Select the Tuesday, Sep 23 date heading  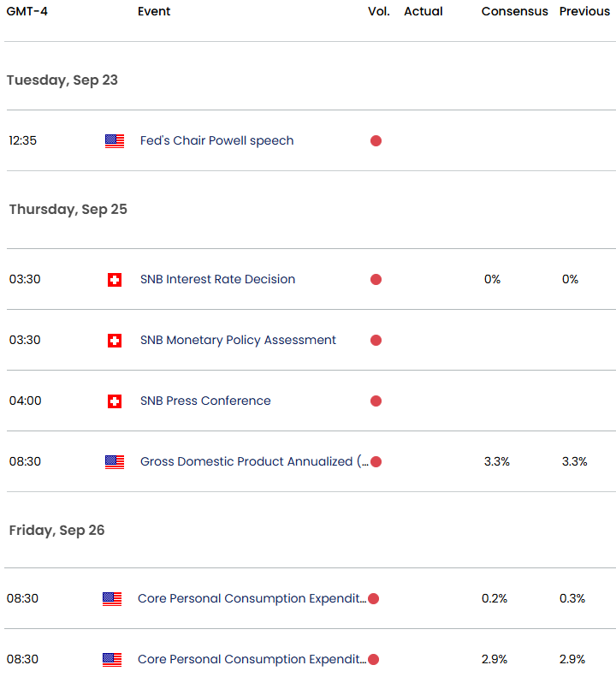pos(62,80)
